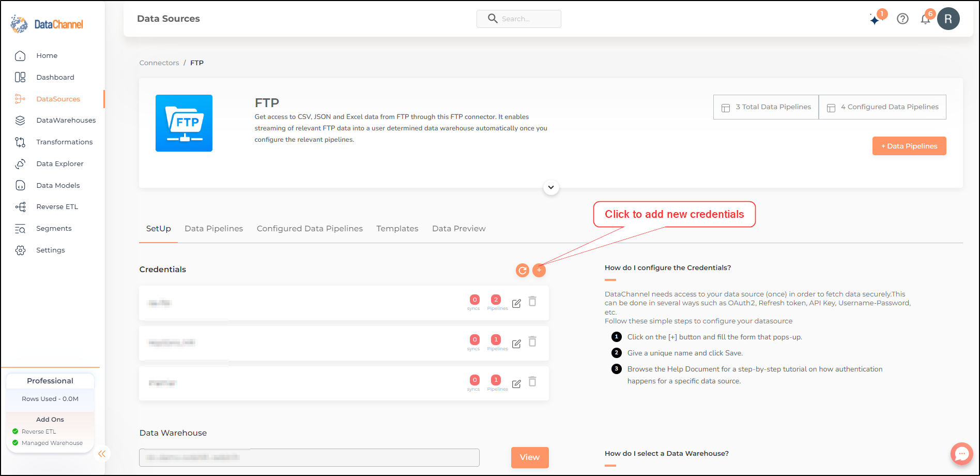Switch to the Data Preview tab
Viewport: 980px width, 476px height.
(458, 229)
